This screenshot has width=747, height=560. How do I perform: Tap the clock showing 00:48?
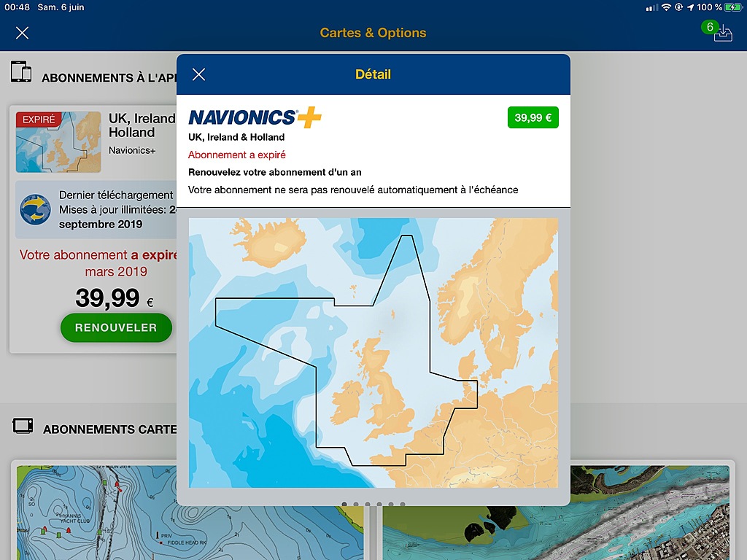point(18,7)
